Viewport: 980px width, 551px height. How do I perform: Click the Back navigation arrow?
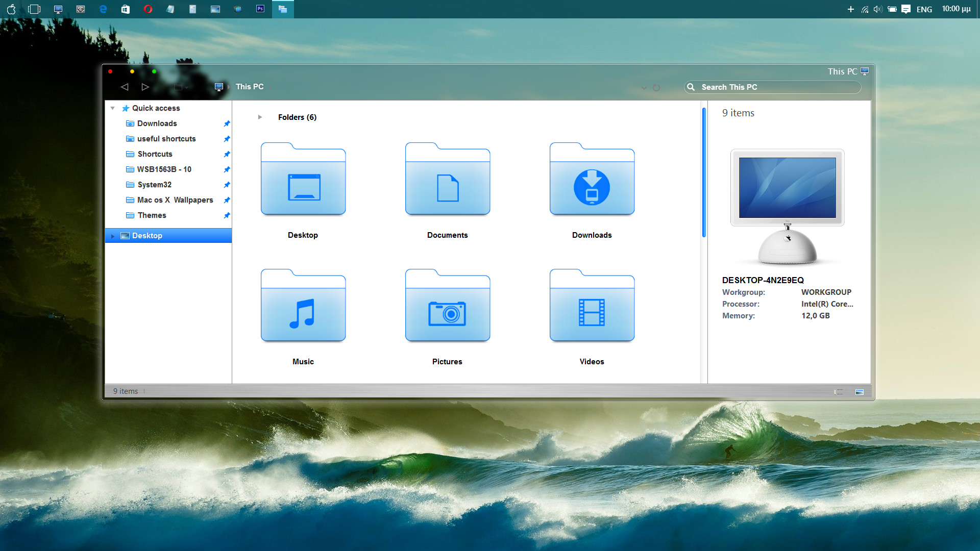coord(125,87)
